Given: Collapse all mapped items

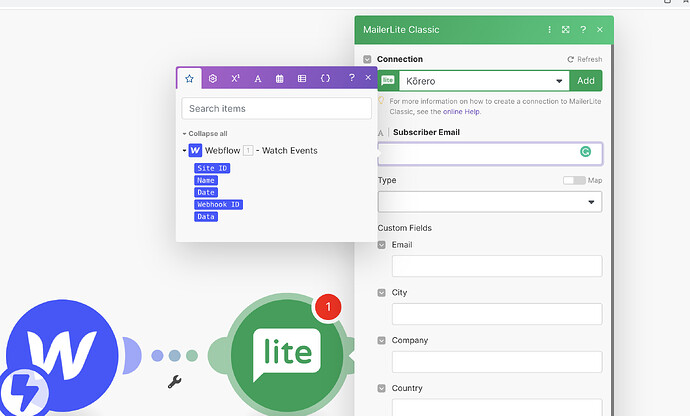Looking at the screenshot, I should pyautogui.click(x=205, y=133).
